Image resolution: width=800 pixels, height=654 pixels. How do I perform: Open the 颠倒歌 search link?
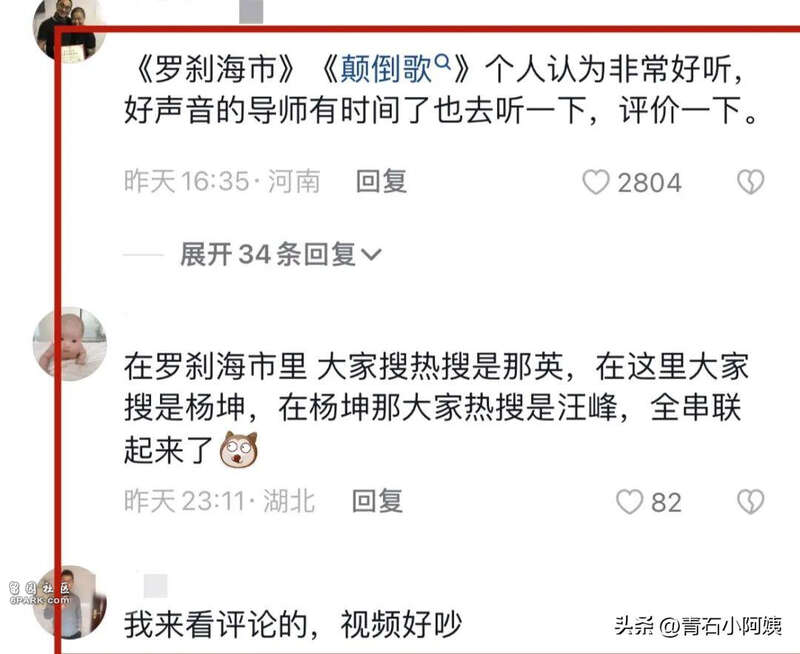(x=387, y=69)
